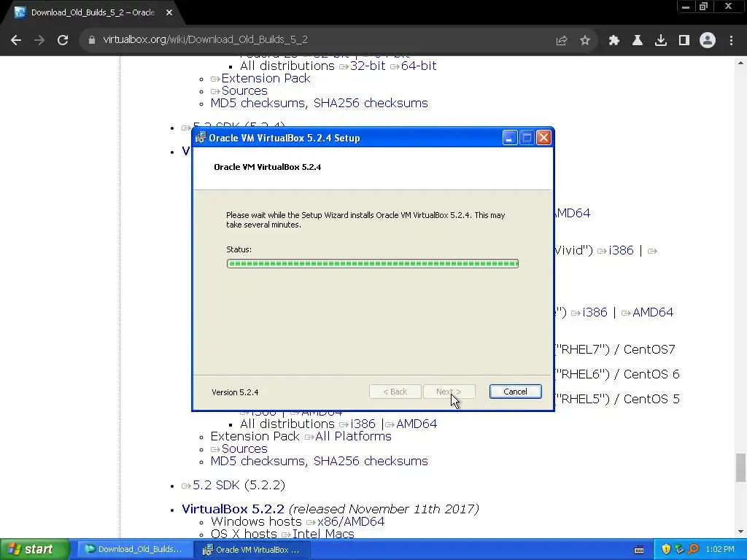Click the installation status progress bar
The height and width of the screenshot is (560, 747).
tap(373, 263)
